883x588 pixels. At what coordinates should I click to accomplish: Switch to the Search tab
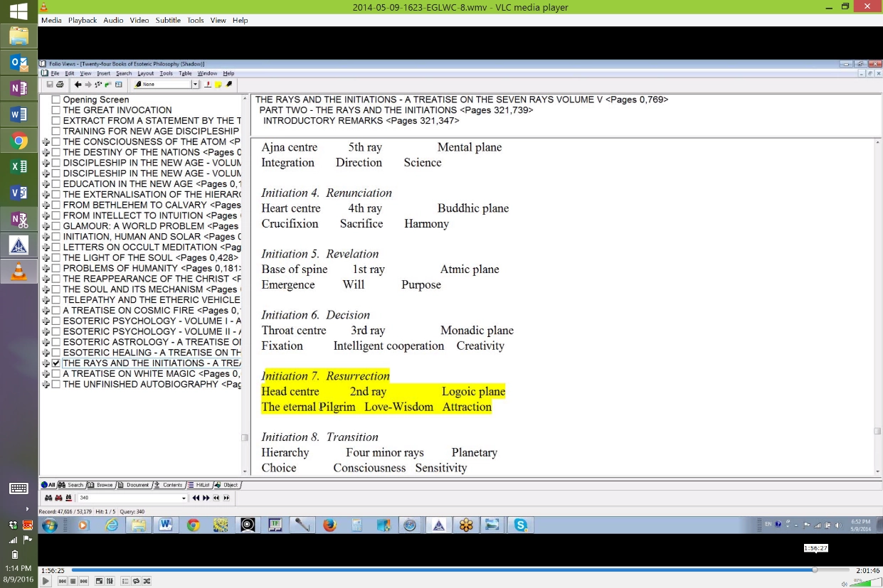[x=70, y=485]
